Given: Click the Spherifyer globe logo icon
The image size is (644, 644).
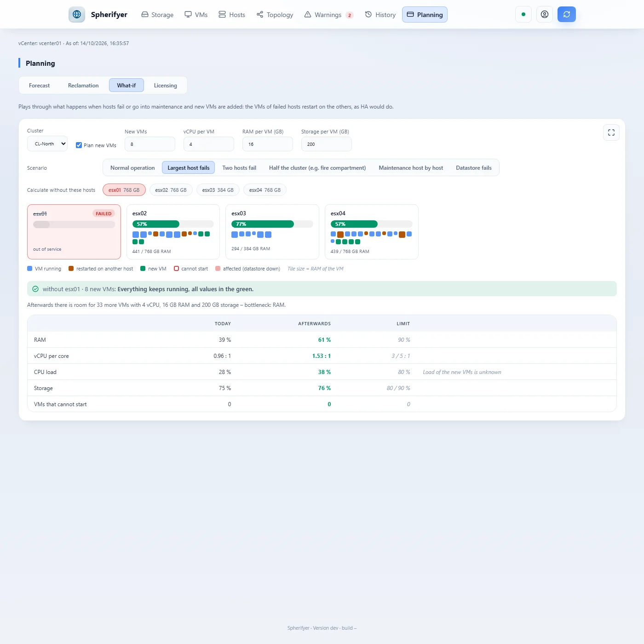Looking at the screenshot, I should click(x=77, y=14).
